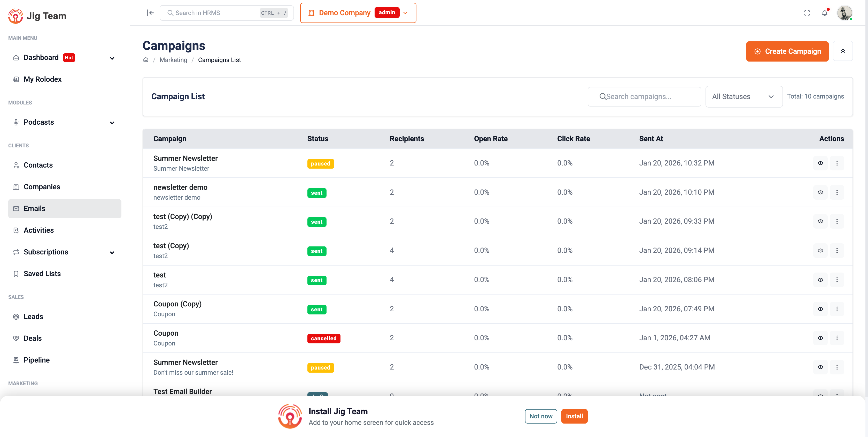868x437 pixels.
Task: Click the eye icon for test (Copy) (Copy)
Action: pos(820,221)
